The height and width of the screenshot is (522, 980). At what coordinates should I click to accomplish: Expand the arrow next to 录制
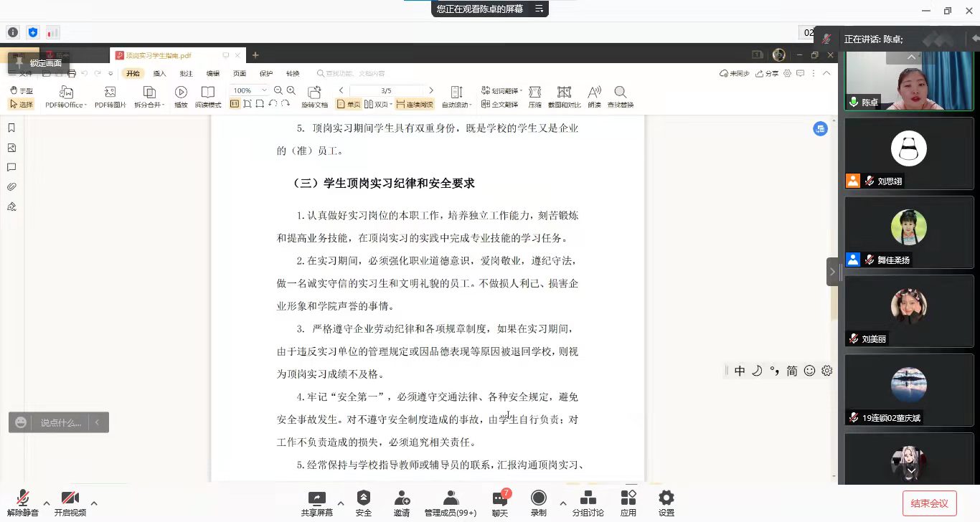562,503
